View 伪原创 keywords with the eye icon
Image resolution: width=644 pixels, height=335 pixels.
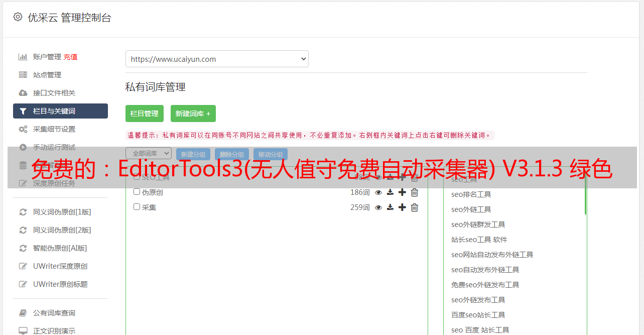point(378,192)
